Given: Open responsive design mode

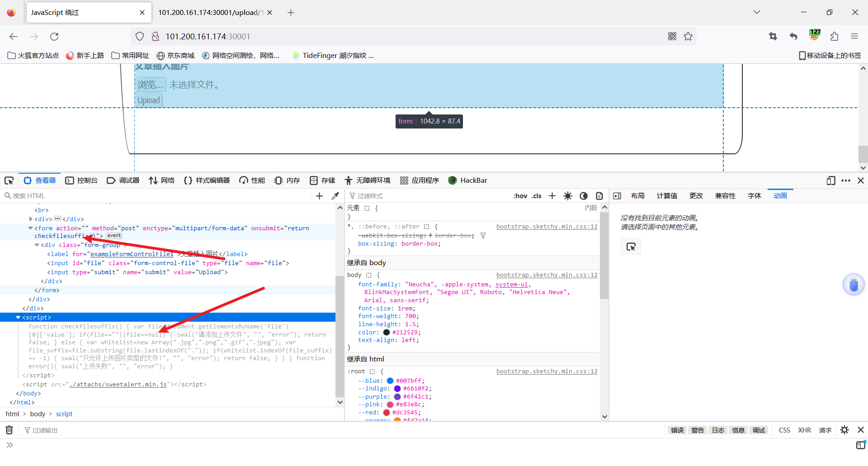Looking at the screenshot, I should (831, 181).
